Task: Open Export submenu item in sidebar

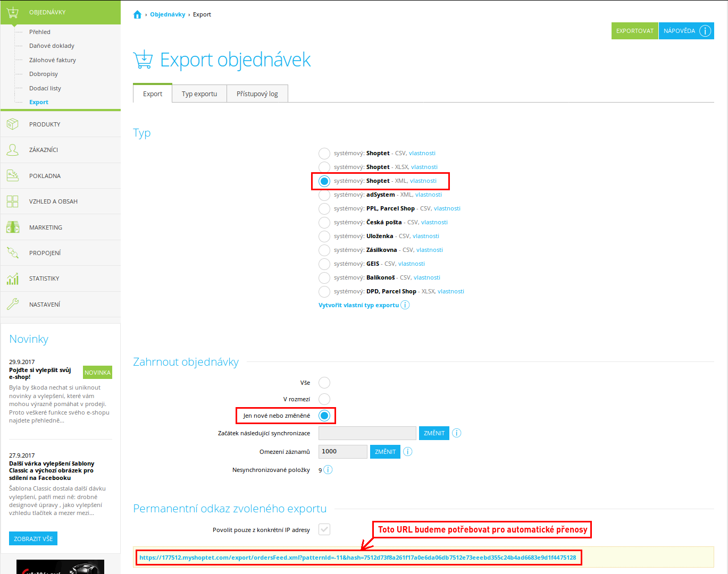Action: (x=39, y=102)
